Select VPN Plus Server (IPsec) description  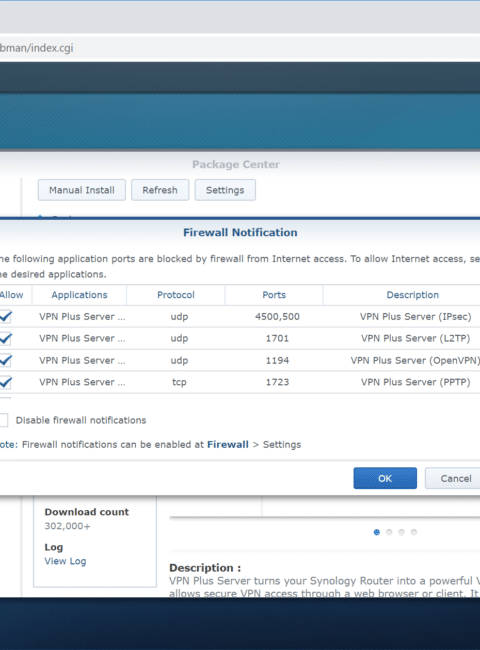point(415,317)
